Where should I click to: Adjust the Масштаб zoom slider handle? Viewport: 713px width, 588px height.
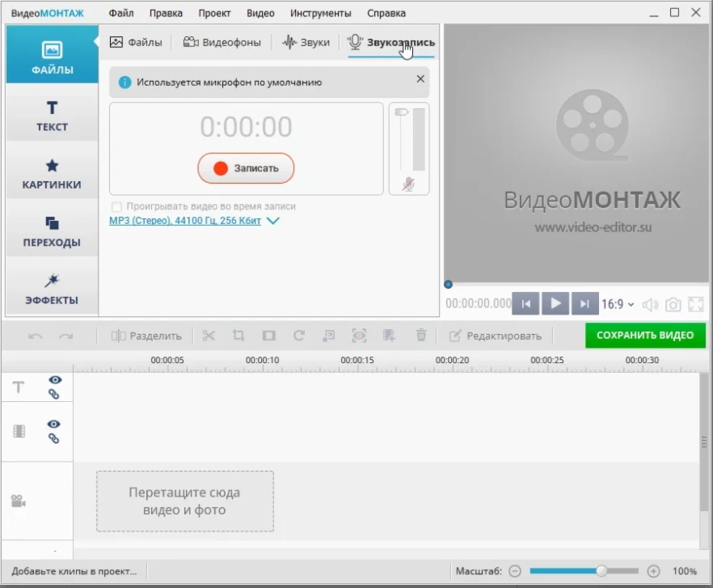point(601,571)
